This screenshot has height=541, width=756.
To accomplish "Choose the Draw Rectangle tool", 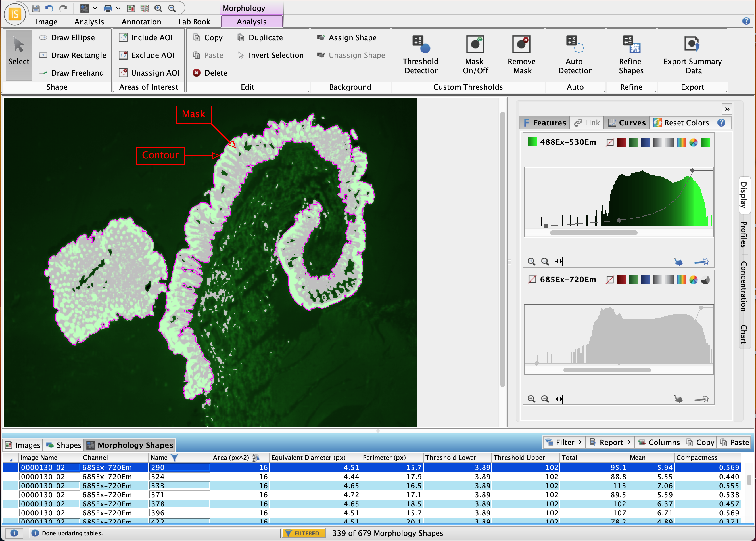I will [73, 55].
